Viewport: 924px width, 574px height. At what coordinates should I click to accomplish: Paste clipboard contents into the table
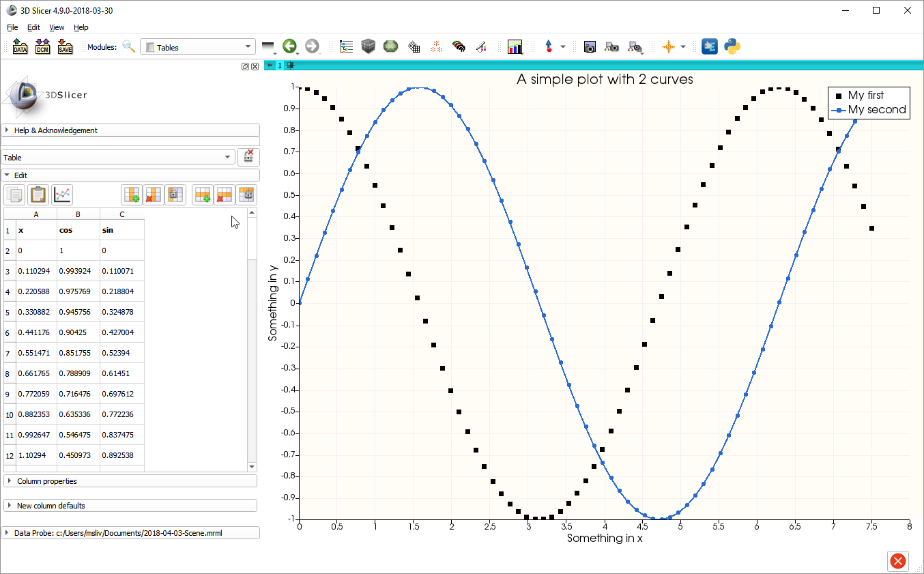pos(38,195)
